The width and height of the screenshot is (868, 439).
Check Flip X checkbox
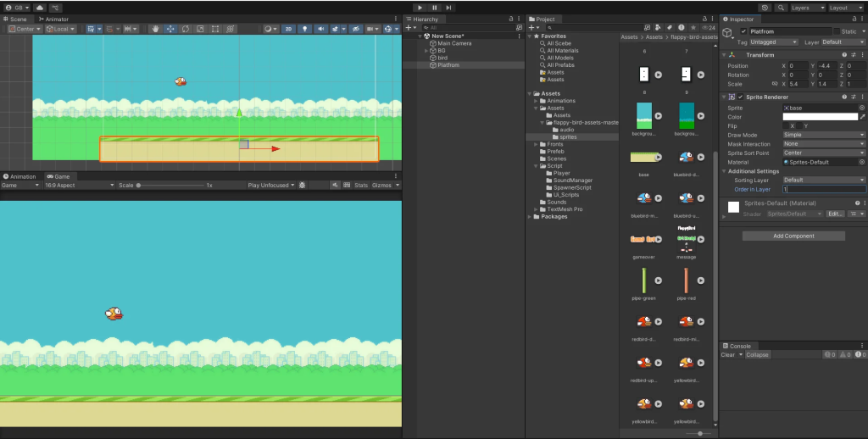point(786,126)
